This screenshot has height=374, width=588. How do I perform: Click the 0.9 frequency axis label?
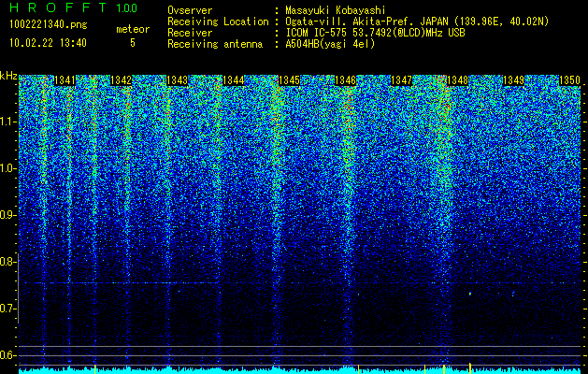point(8,215)
